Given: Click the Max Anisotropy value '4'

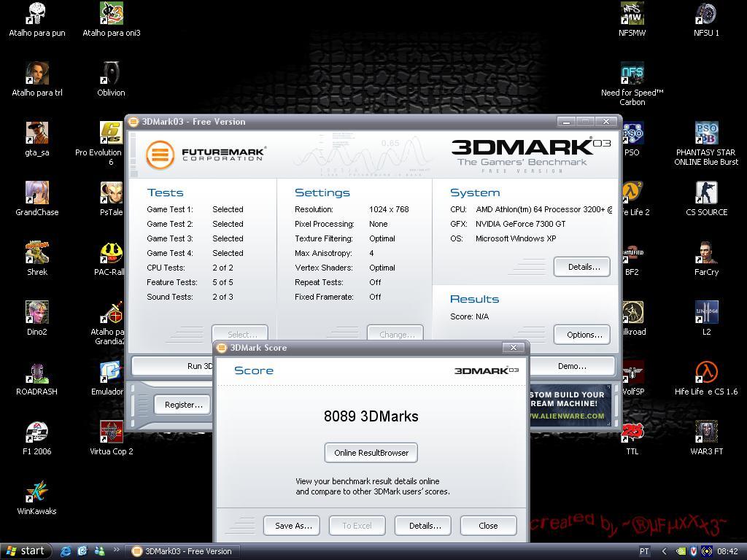Looking at the screenshot, I should 371,253.
